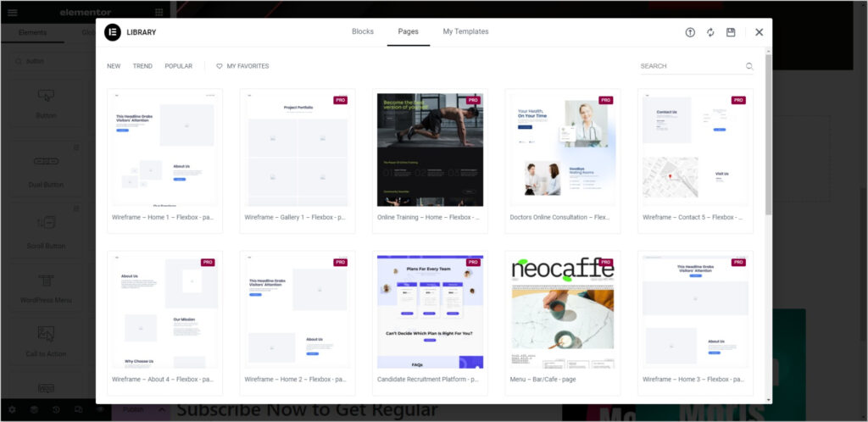Click the import template upload icon

(690, 32)
